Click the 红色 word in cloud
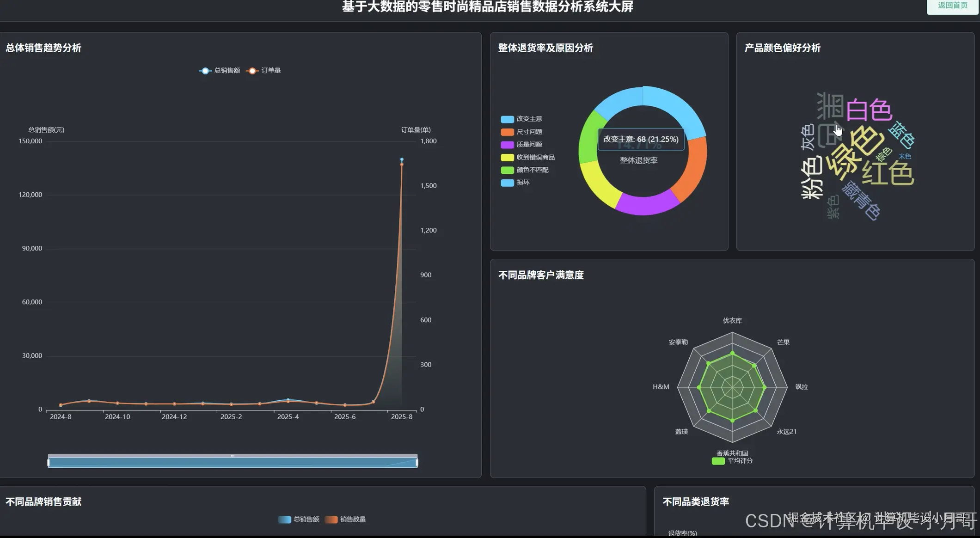The image size is (980, 538). click(888, 173)
